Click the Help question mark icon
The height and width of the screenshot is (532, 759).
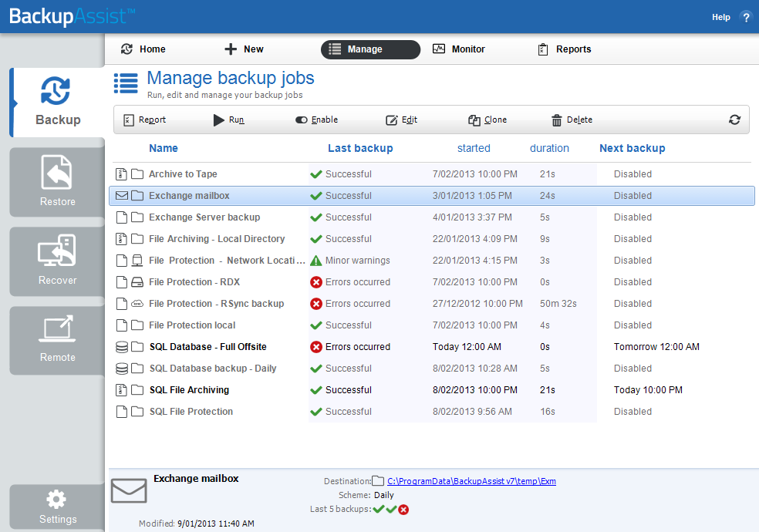[x=746, y=18]
